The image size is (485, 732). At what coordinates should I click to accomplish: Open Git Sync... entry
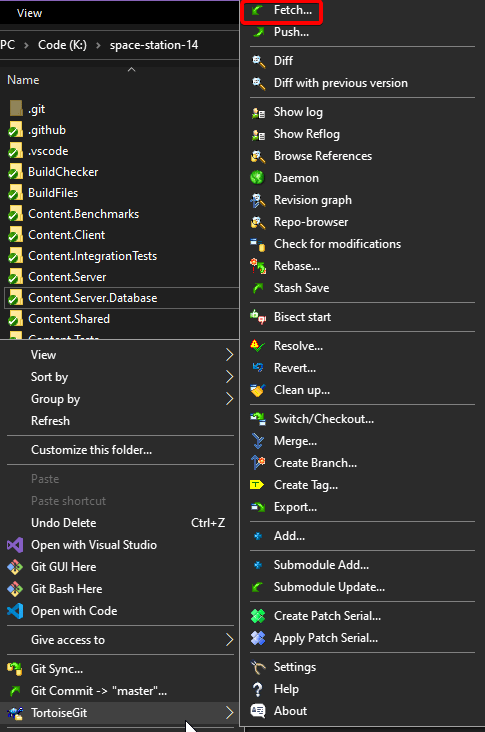point(57,669)
